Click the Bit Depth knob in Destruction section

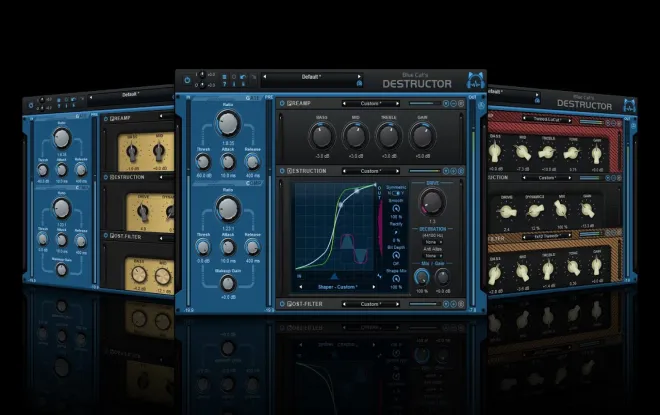396,255
